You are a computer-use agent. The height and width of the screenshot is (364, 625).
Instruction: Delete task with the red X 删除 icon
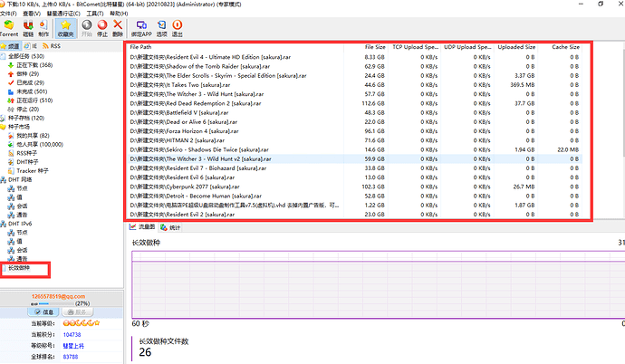tap(118, 28)
